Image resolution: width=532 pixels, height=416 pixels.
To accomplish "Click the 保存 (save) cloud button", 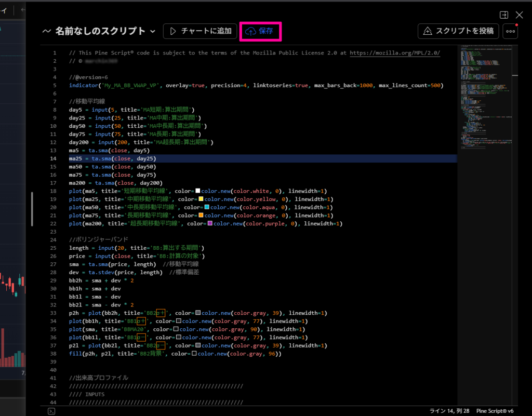I will tap(260, 31).
